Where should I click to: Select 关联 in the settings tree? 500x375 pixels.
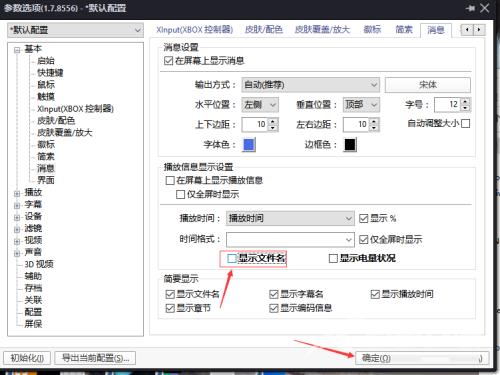33,300
